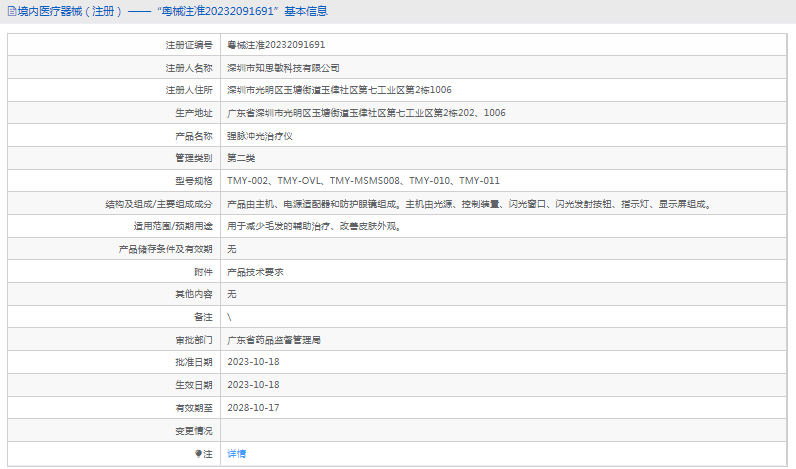Click the 详情 link in the 注 row
This screenshot has width=796, height=469.
click(x=237, y=454)
